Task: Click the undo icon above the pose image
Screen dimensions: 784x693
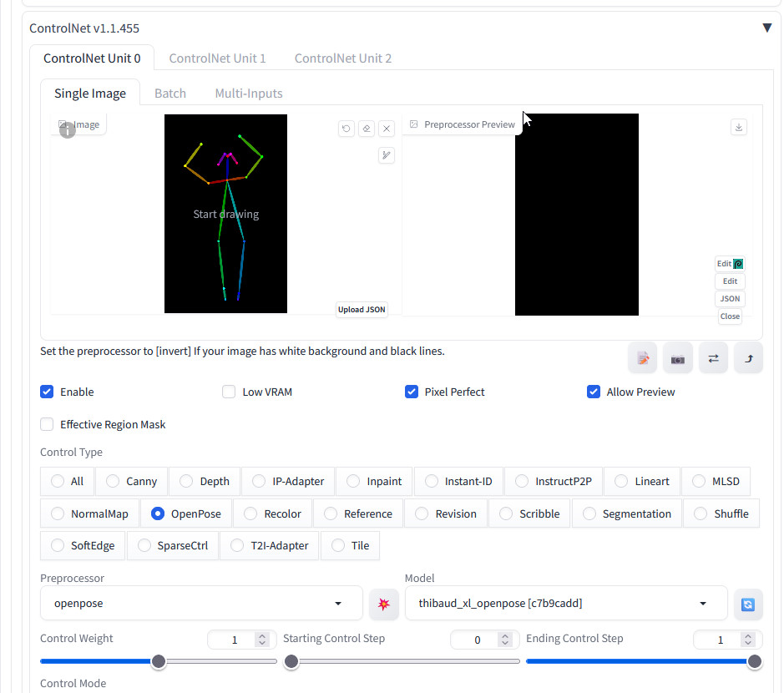Action: [x=346, y=129]
